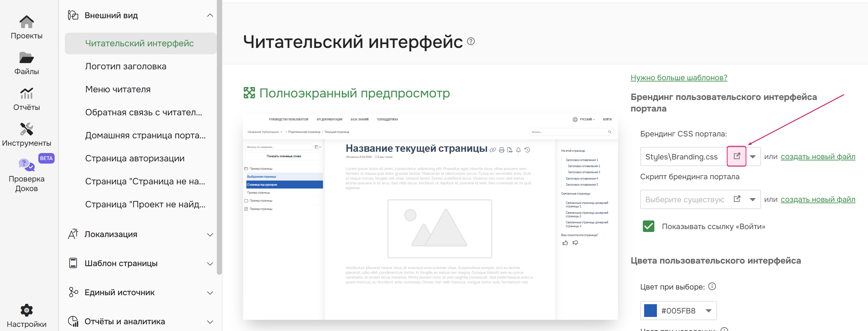The image size is (868, 331).
Task: Click the Внешний вид section icon
Action: (x=73, y=15)
